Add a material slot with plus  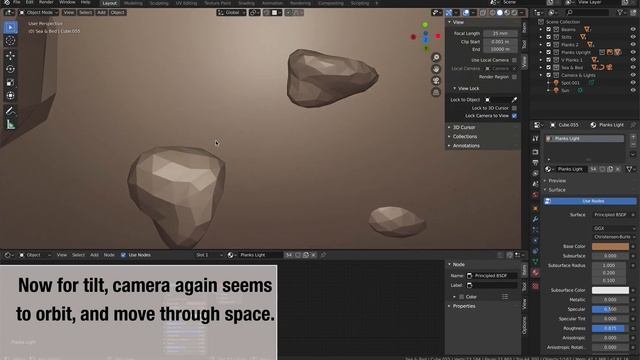(633, 138)
